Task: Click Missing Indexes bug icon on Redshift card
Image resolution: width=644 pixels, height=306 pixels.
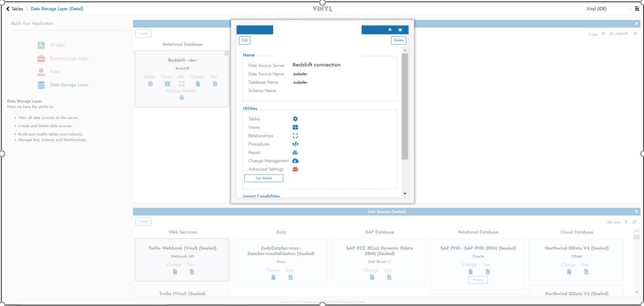Action: [182, 98]
